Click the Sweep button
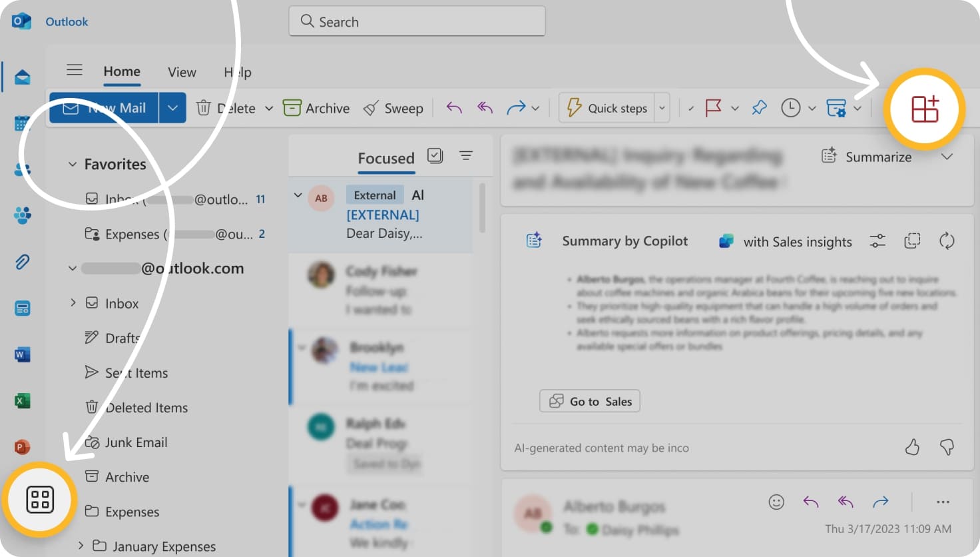This screenshot has height=557, width=980. 393,108
